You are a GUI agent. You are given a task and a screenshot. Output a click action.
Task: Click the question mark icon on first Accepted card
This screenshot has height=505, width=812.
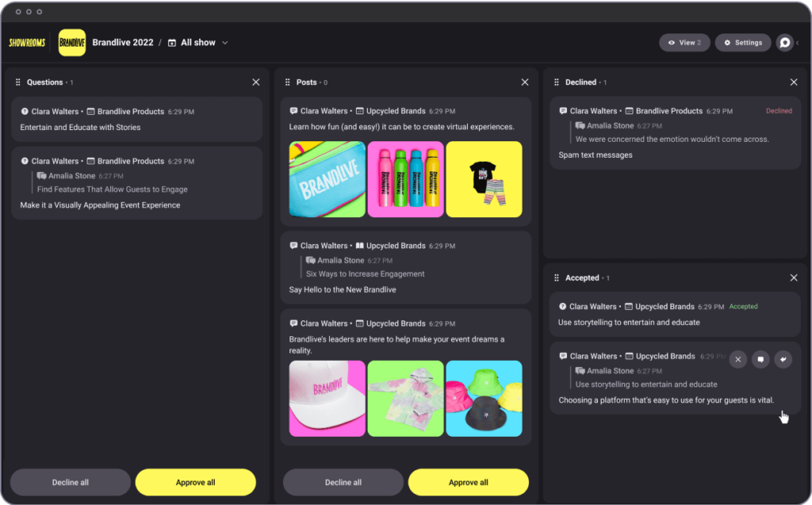point(562,307)
